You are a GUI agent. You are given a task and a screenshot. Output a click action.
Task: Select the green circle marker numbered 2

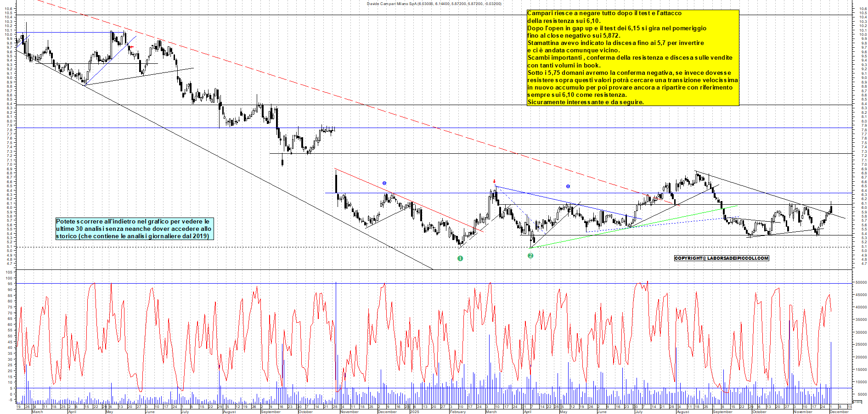pos(530,256)
